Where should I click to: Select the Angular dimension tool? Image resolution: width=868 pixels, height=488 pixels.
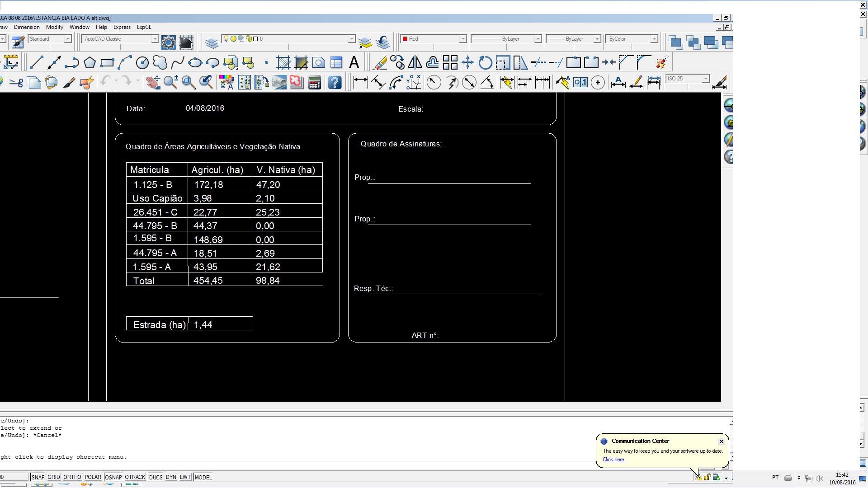(x=487, y=82)
